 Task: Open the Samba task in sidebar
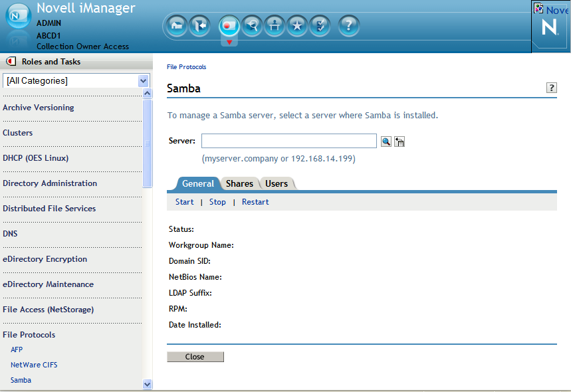coord(21,380)
